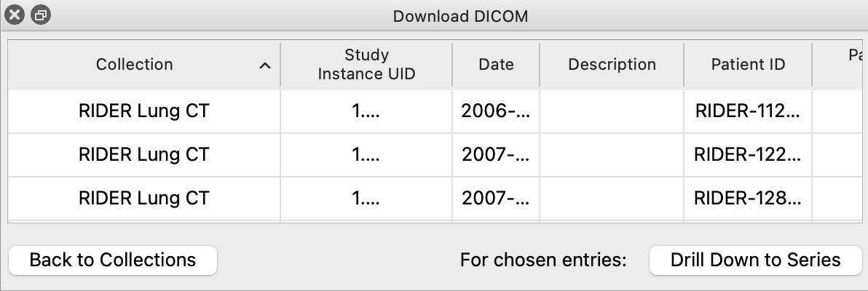Click the window restore icon in title bar
The width and height of the screenshot is (868, 291).
[x=40, y=15]
